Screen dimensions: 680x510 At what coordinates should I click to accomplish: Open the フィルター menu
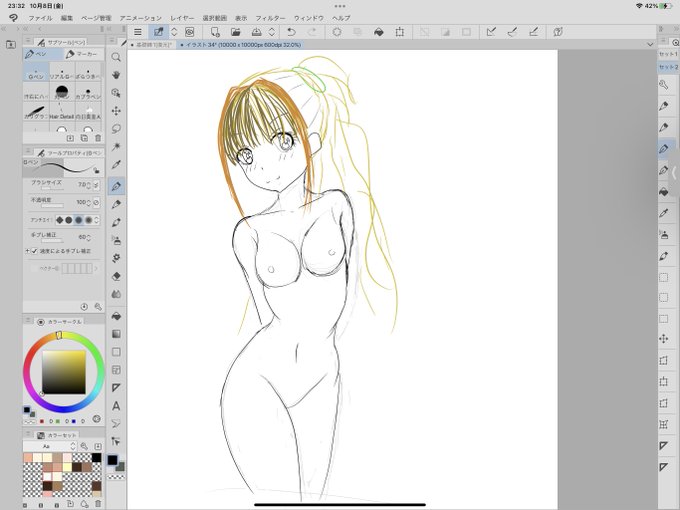point(270,18)
